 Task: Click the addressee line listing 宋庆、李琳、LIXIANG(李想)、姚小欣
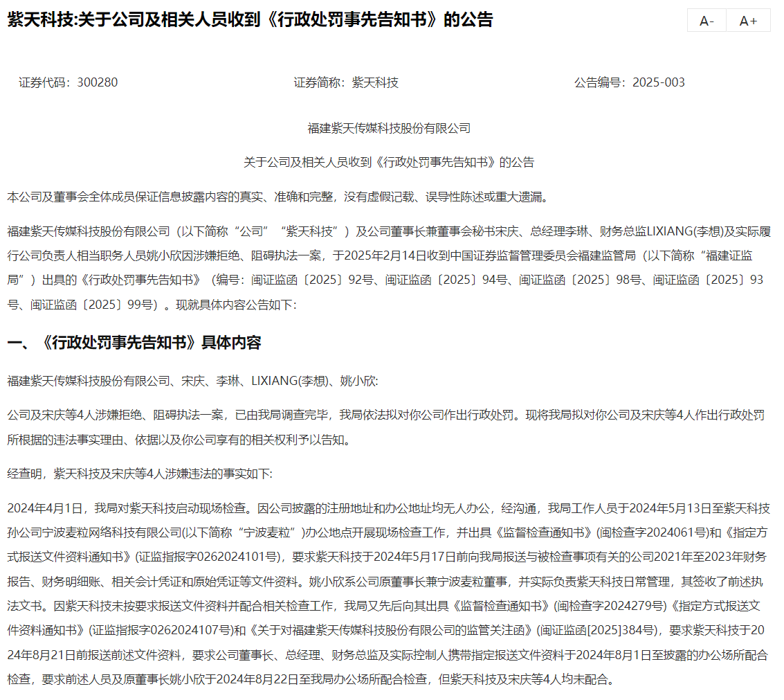(x=192, y=382)
